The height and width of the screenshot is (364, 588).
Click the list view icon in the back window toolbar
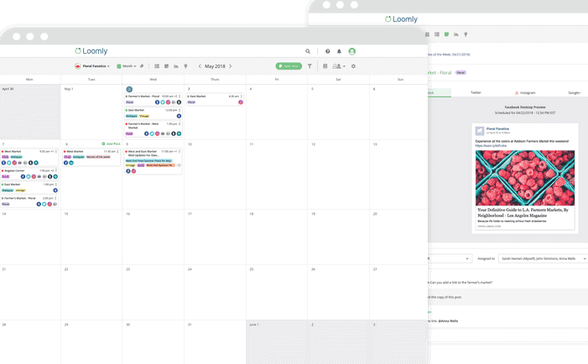(x=437, y=34)
